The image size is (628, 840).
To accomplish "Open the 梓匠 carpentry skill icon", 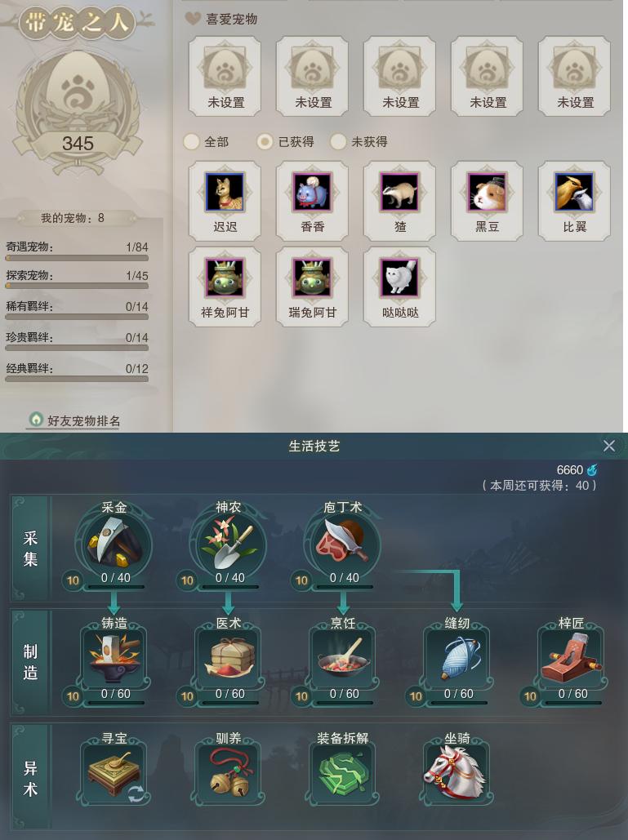I will pyautogui.click(x=571, y=658).
